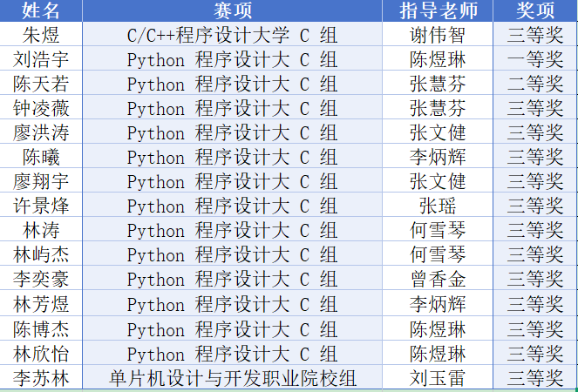Select teacher 张慧芬 in 钟凌薇's row

click(438, 107)
